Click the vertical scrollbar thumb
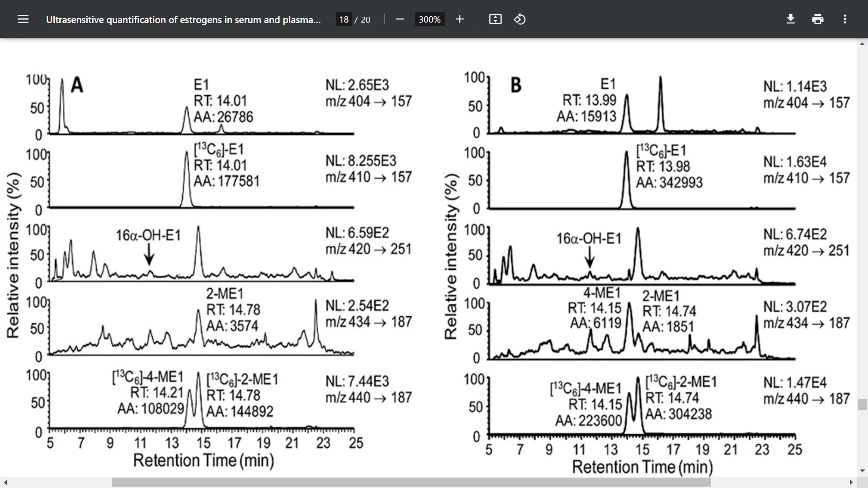The height and width of the screenshot is (488, 868). (862, 404)
